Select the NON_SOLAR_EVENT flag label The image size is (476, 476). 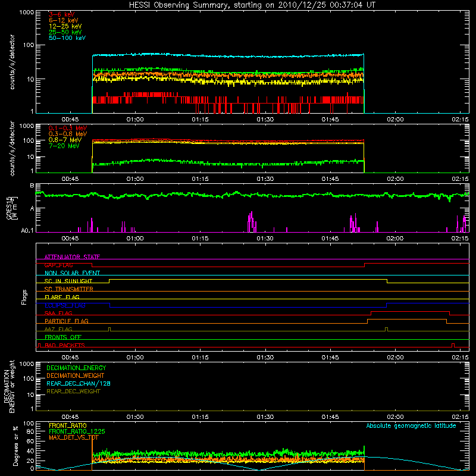pos(72,273)
